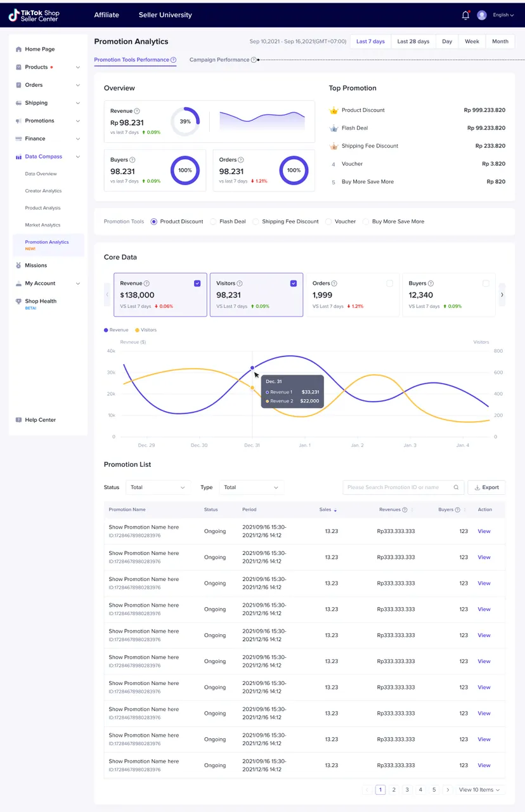Click the purple Revenue legend swatch in chart
The height and width of the screenshot is (812, 525).
[x=106, y=330]
